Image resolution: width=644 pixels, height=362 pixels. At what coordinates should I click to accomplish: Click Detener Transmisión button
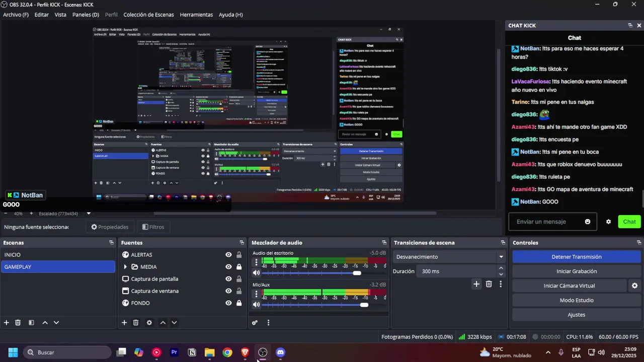(577, 257)
